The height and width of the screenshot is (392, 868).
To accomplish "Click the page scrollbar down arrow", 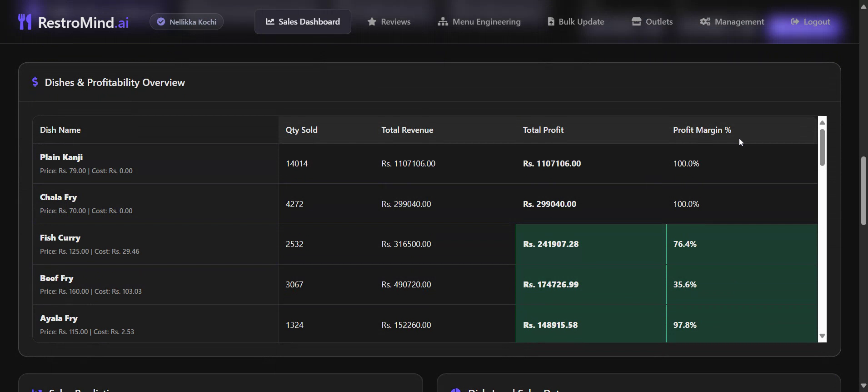I will (x=863, y=386).
